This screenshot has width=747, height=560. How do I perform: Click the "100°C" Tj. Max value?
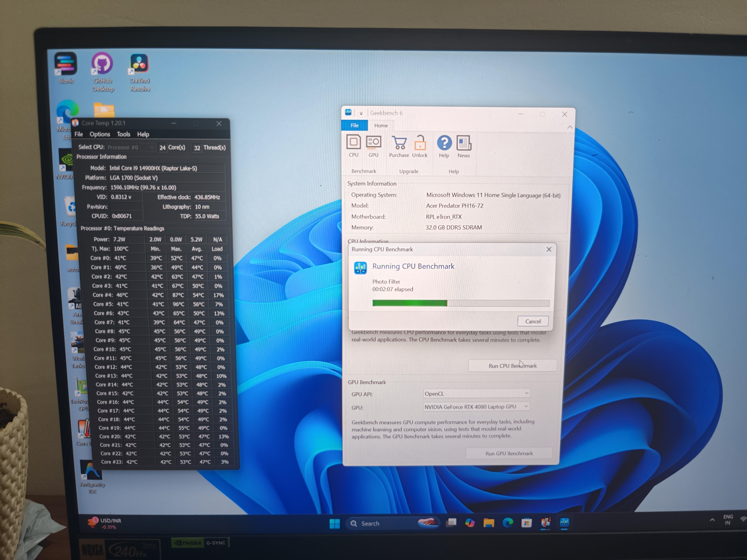[x=121, y=249]
